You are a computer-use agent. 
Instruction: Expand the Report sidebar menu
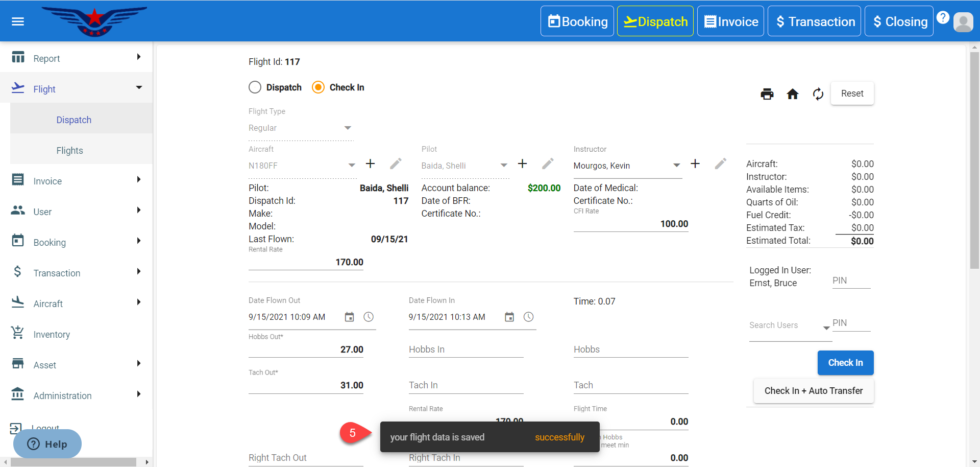77,58
